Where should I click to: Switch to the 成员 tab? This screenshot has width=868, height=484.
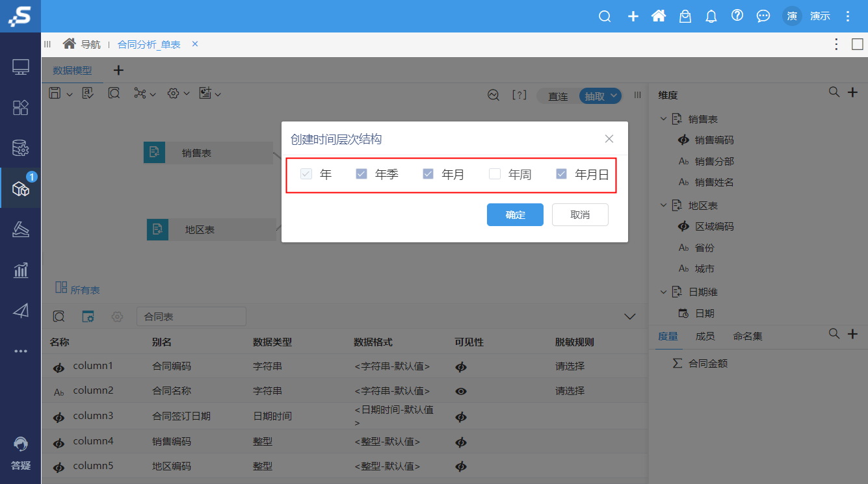click(704, 336)
